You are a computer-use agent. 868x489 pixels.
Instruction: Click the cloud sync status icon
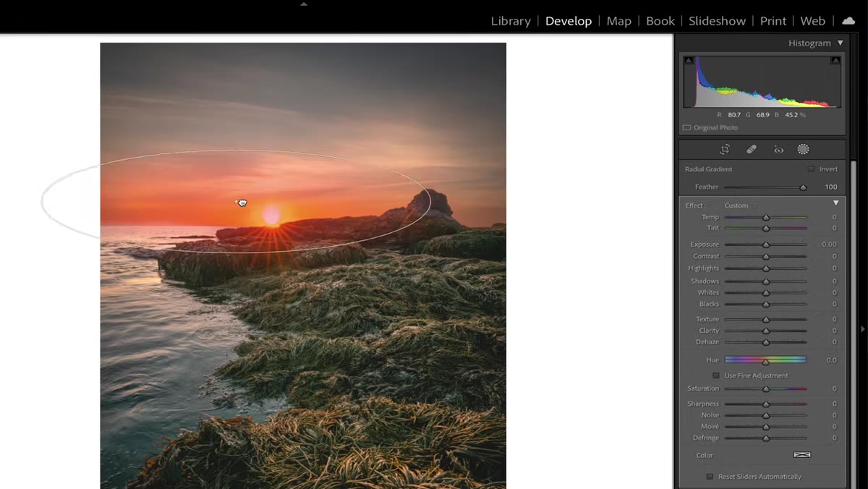point(848,21)
